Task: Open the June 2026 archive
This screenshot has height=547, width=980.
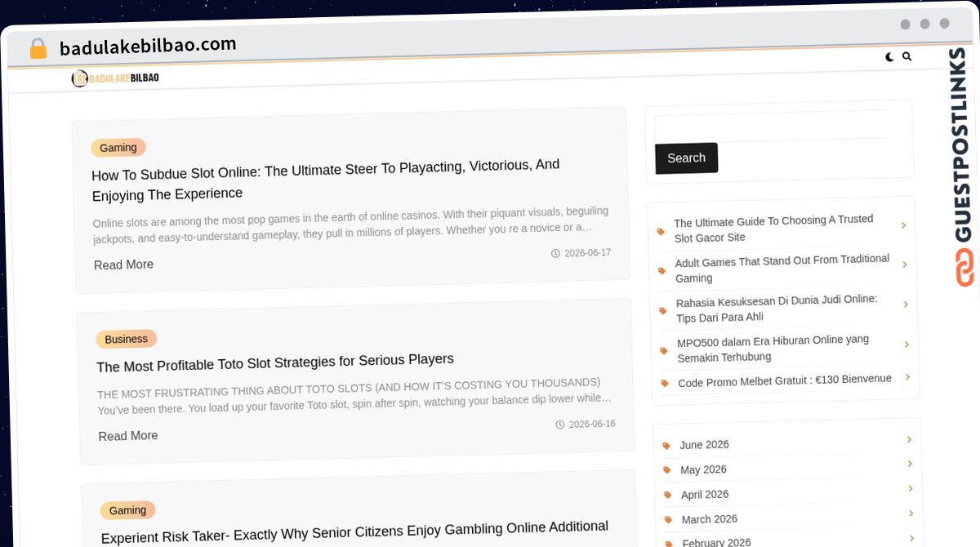Action: click(704, 445)
